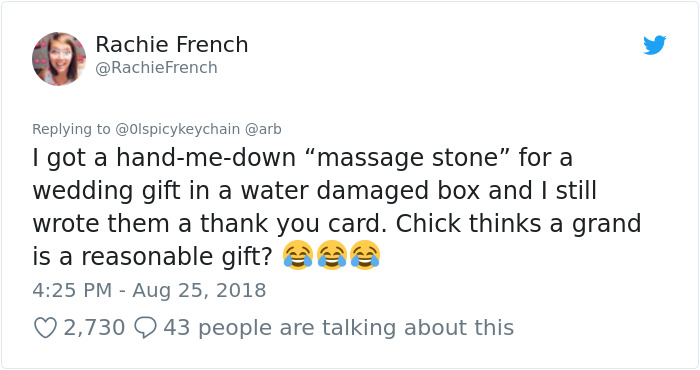Click the phrase "water damaged box"
Viewport: 700px width, 370px height.
pos(361,191)
